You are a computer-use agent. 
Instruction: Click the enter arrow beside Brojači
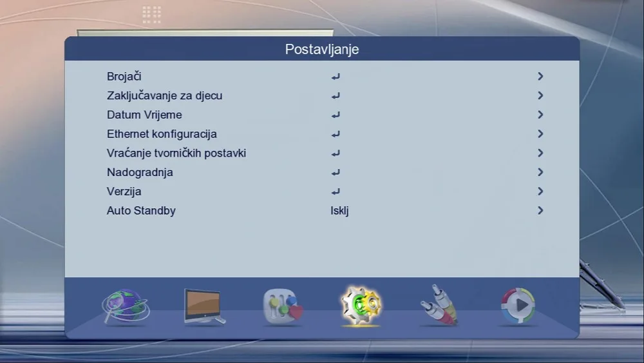click(336, 77)
